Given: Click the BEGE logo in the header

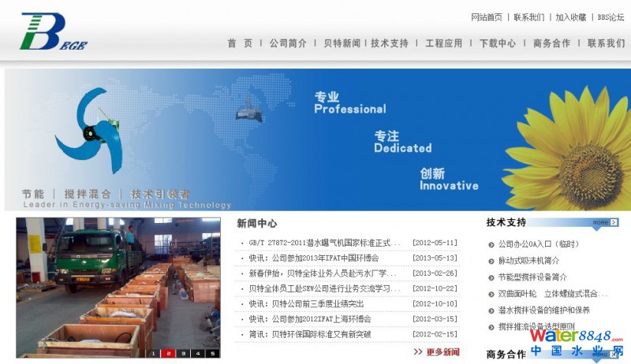Looking at the screenshot, I should click(54, 32).
